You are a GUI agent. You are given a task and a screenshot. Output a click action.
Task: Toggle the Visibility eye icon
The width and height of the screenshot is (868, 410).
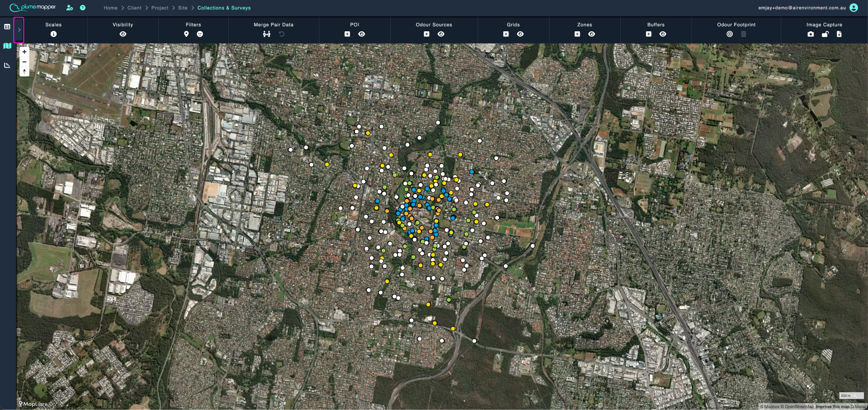click(x=123, y=34)
